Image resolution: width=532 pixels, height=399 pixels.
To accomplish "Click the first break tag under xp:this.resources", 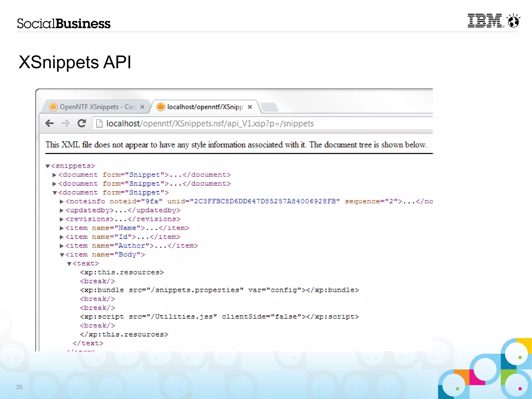I will [97, 281].
